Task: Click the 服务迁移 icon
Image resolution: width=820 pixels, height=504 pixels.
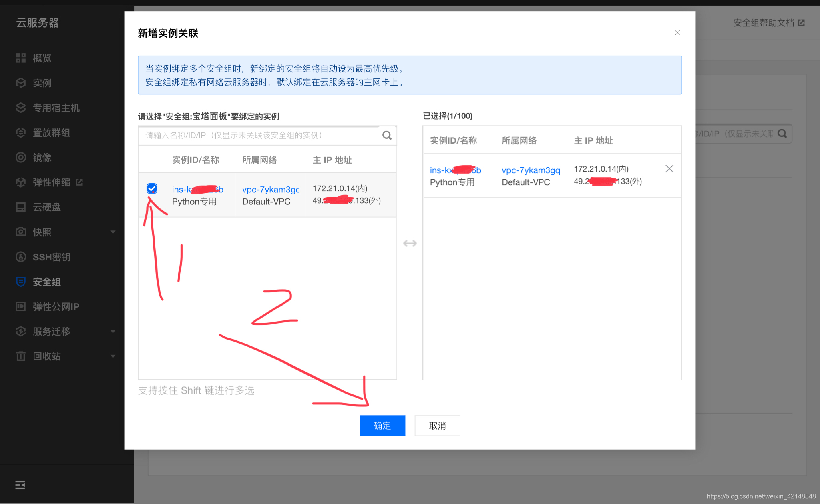Action: 21,331
